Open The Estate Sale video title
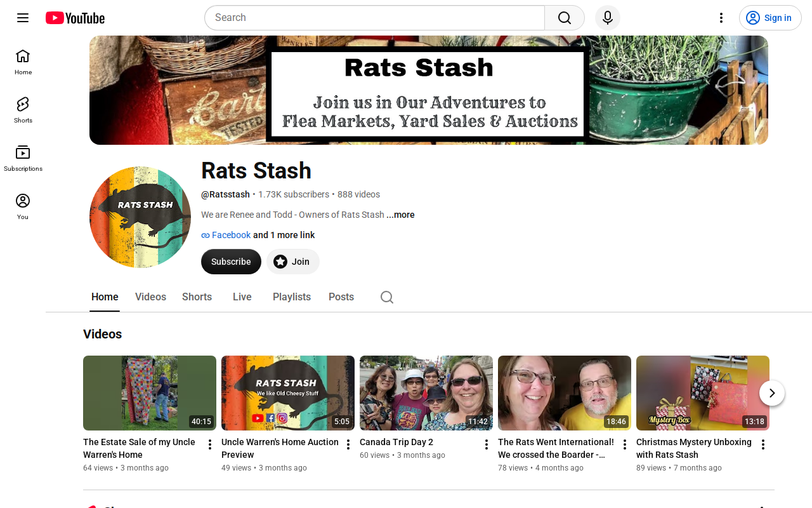Viewport: 812px width, 508px height. (x=140, y=448)
